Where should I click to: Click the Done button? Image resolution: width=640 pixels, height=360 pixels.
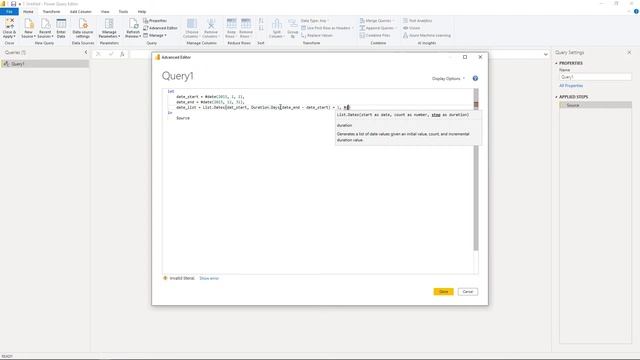pyautogui.click(x=443, y=291)
